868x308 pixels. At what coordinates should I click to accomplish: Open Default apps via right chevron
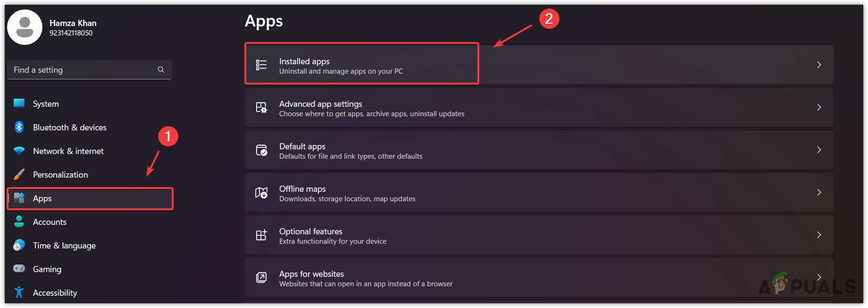[819, 150]
